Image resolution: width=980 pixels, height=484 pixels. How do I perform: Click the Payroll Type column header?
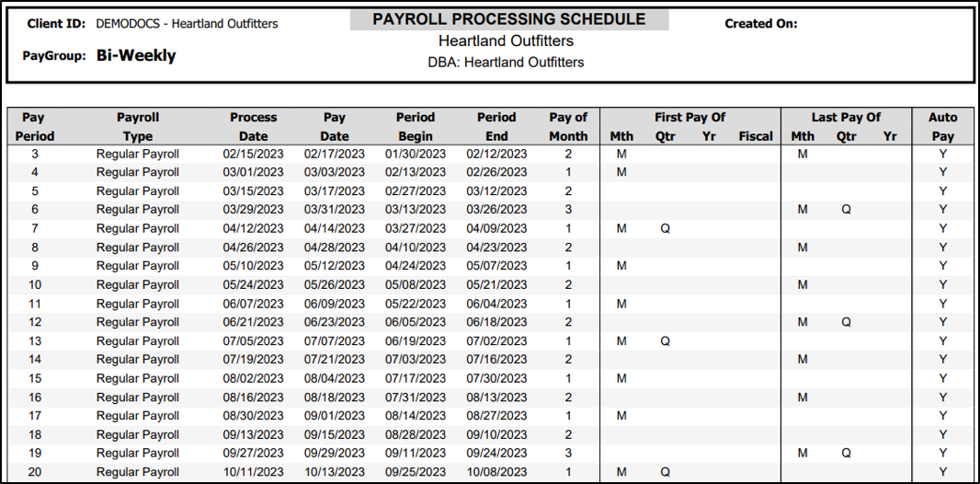pos(138,127)
